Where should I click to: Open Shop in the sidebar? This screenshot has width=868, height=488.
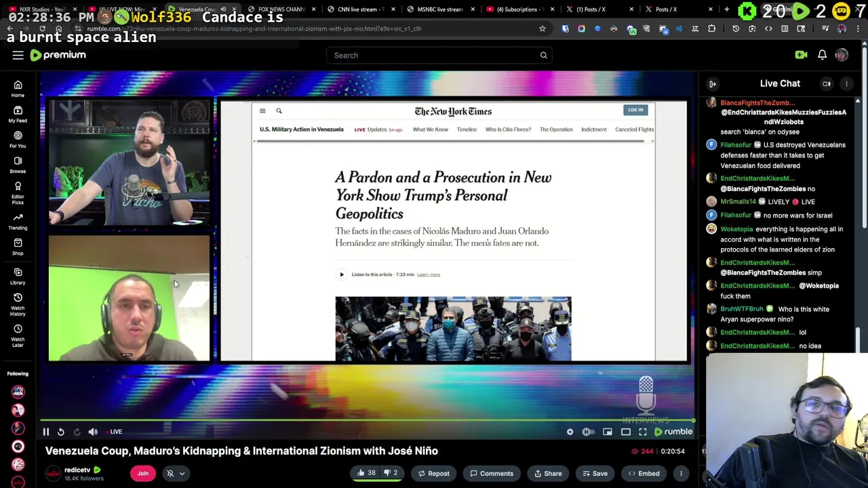[x=18, y=246]
